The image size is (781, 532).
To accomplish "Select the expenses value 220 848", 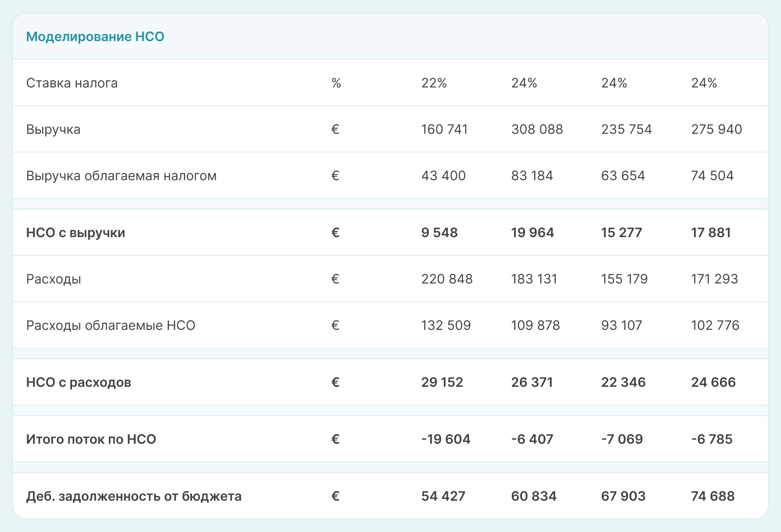I will click(447, 279).
